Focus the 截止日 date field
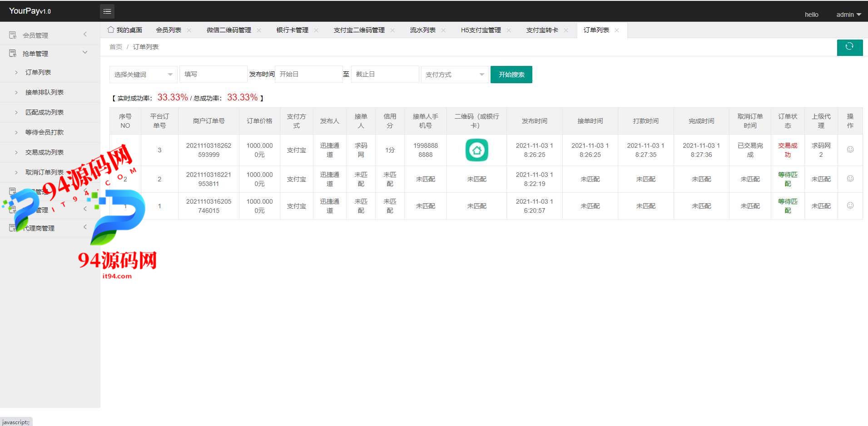 [x=385, y=74]
